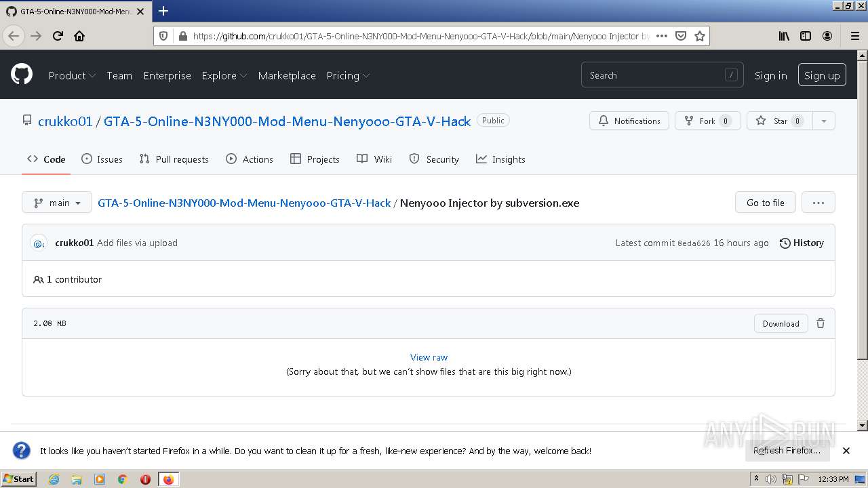The image size is (868, 488).
Task: Switch to the Issues tab
Action: tap(102, 159)
